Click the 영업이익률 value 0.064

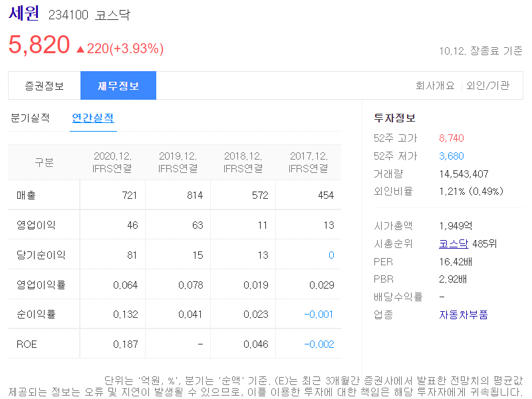pyautogui.click(x=125, y=285)
